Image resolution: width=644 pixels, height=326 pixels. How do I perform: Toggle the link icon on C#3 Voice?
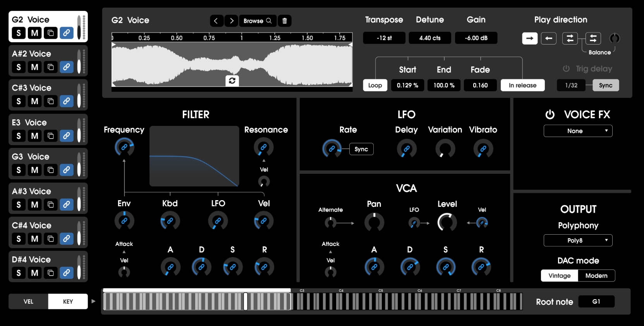(67, 101)
